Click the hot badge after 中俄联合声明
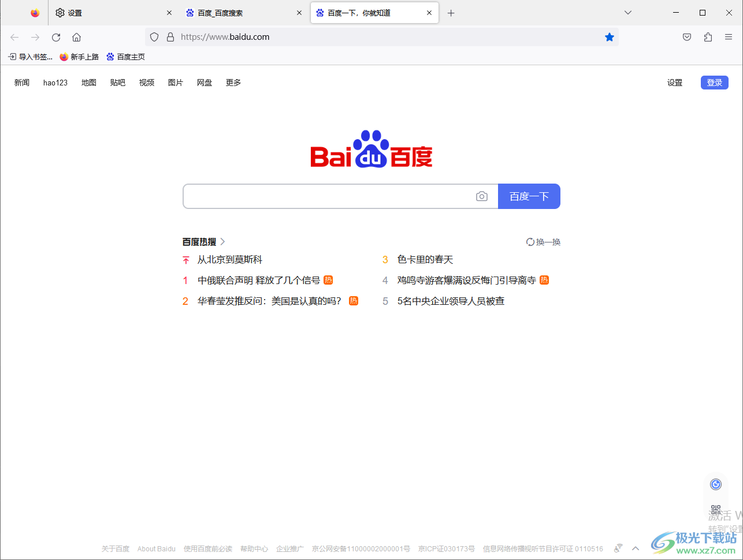This screenshot has width=743, height=560. coord(328,280)
